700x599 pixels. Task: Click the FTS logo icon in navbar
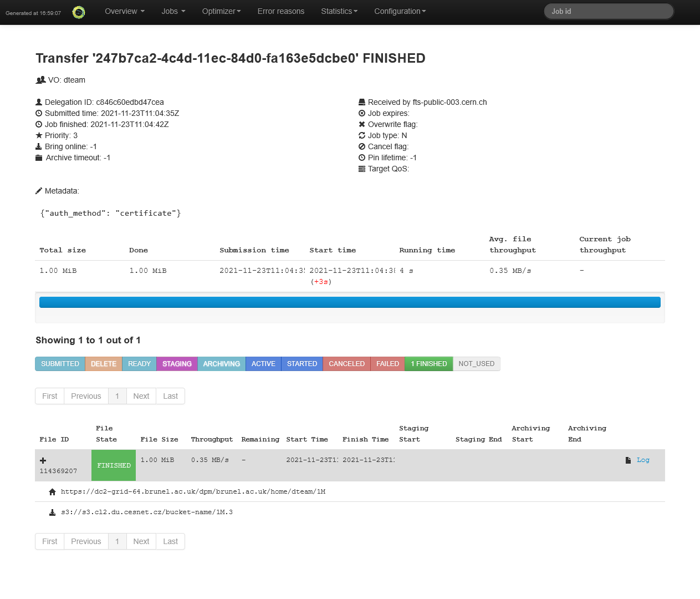[x=79, y=12]
